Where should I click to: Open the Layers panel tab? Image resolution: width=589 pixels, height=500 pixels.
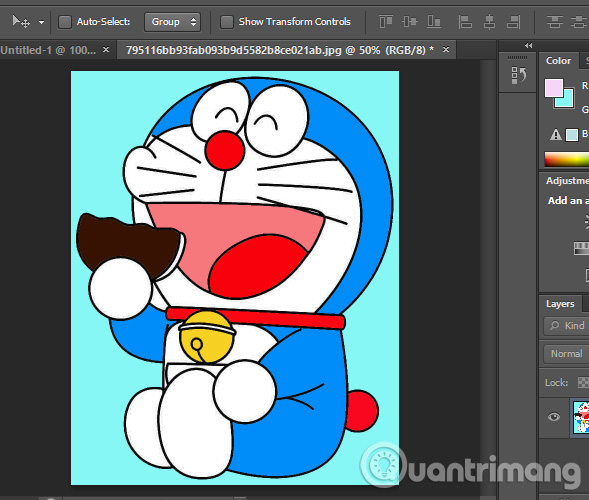[x=560, y=304]
